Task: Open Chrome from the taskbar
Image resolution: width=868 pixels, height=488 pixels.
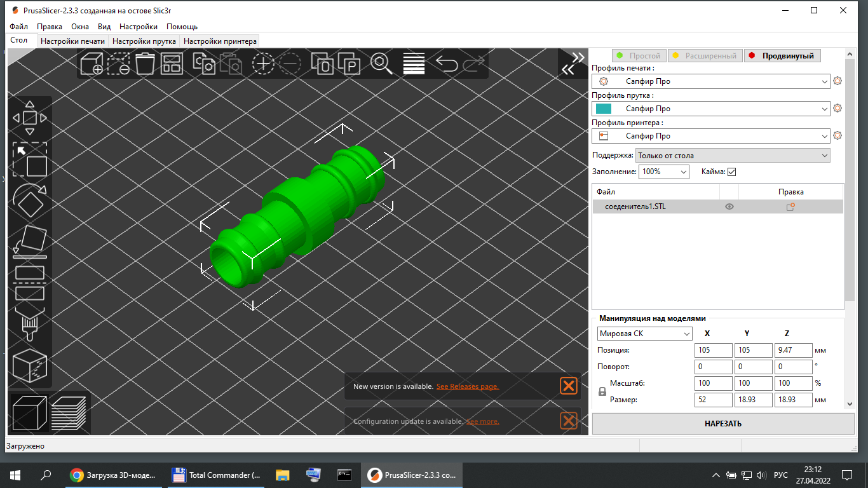Action: click(x=116, y=475)
